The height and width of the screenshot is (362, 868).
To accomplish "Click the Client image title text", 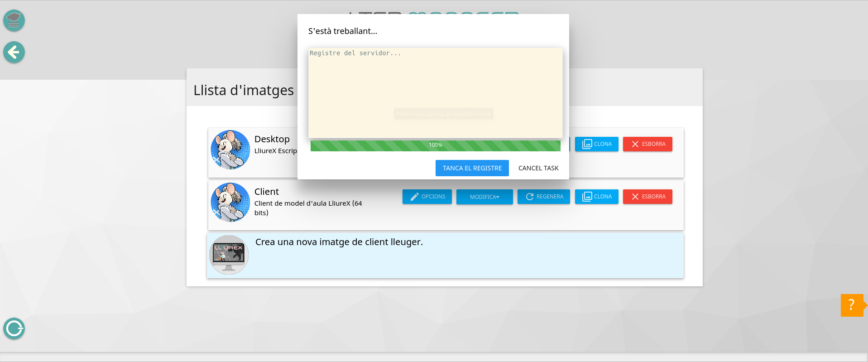I will click(x=267, y=192).
